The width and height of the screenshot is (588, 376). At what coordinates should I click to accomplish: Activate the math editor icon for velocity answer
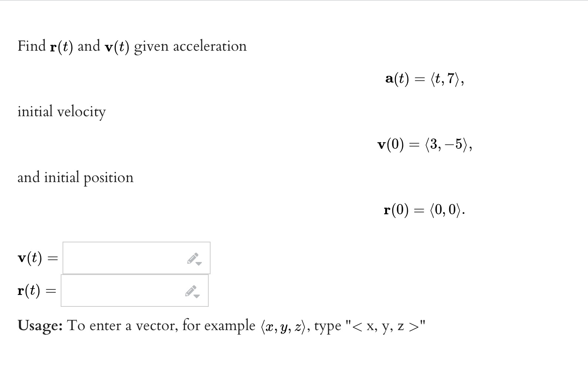click(193, 258)
